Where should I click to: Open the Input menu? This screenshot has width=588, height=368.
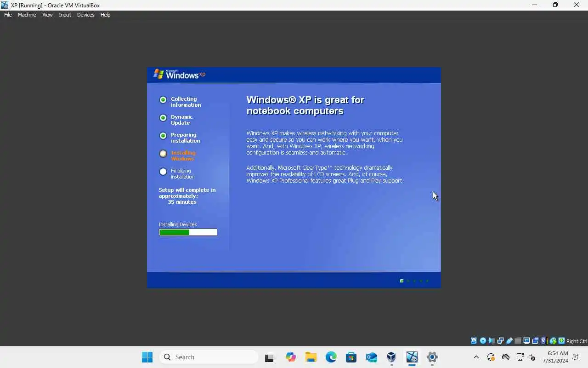65,15
